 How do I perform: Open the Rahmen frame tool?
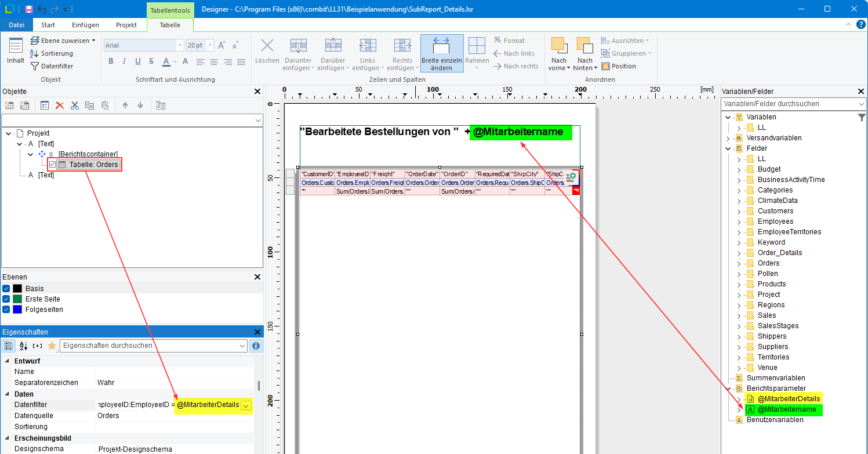click(x=477, y=46)
